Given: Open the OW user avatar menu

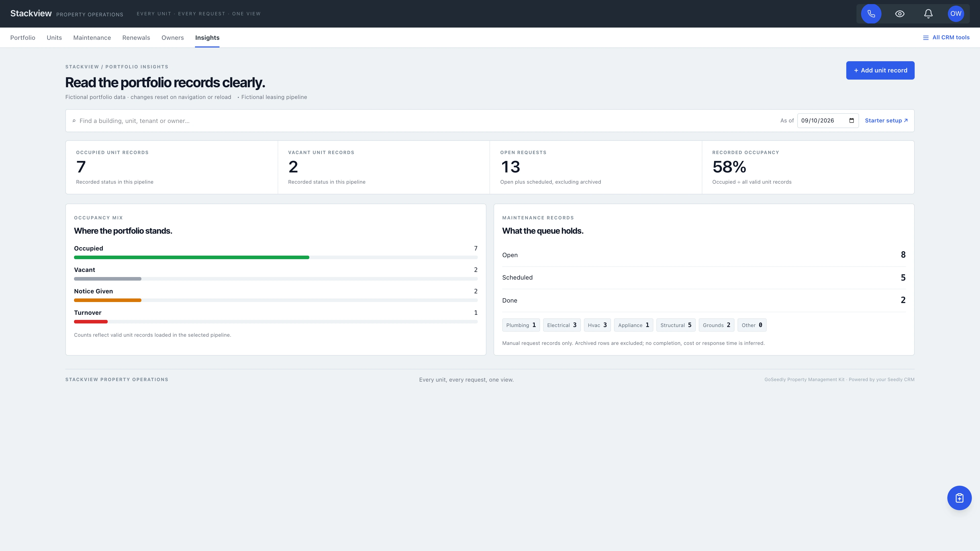Looking at the screenshot, I should click(x=956, y=14).
